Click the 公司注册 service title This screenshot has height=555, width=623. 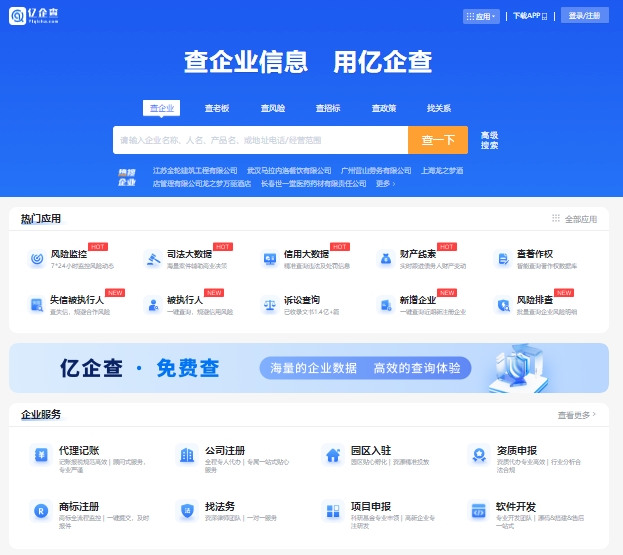[x=225, y=451]
